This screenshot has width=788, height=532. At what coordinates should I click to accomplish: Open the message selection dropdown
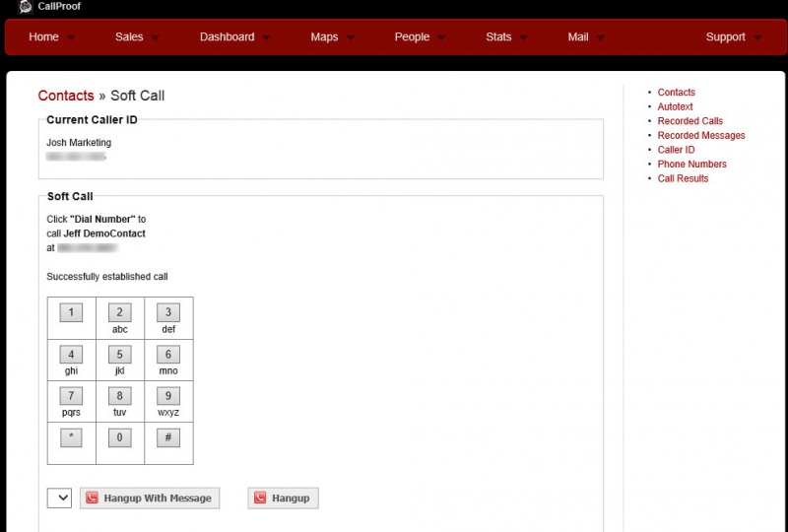59,498
